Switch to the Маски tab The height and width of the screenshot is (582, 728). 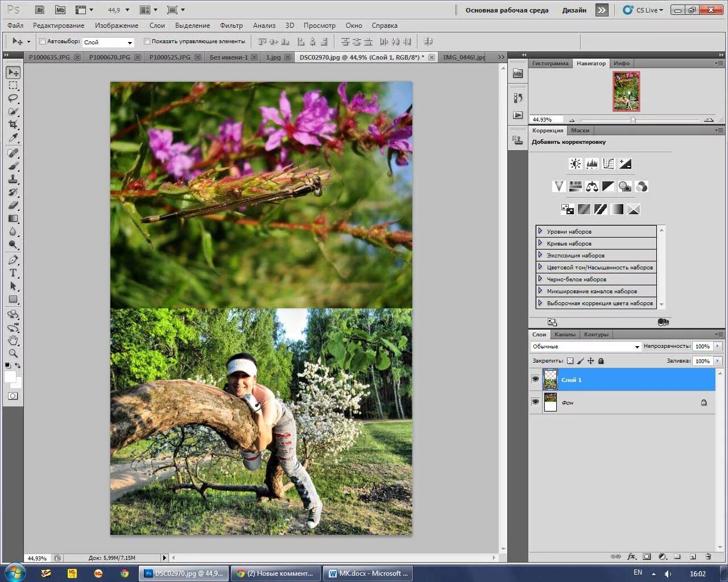tap(580, 130)
